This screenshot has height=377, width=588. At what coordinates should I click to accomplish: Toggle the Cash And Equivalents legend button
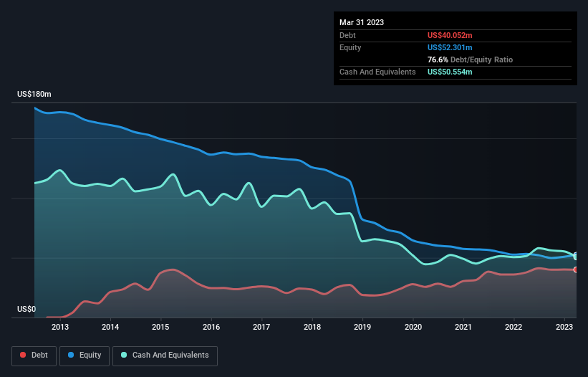click(x=165, y=355)
